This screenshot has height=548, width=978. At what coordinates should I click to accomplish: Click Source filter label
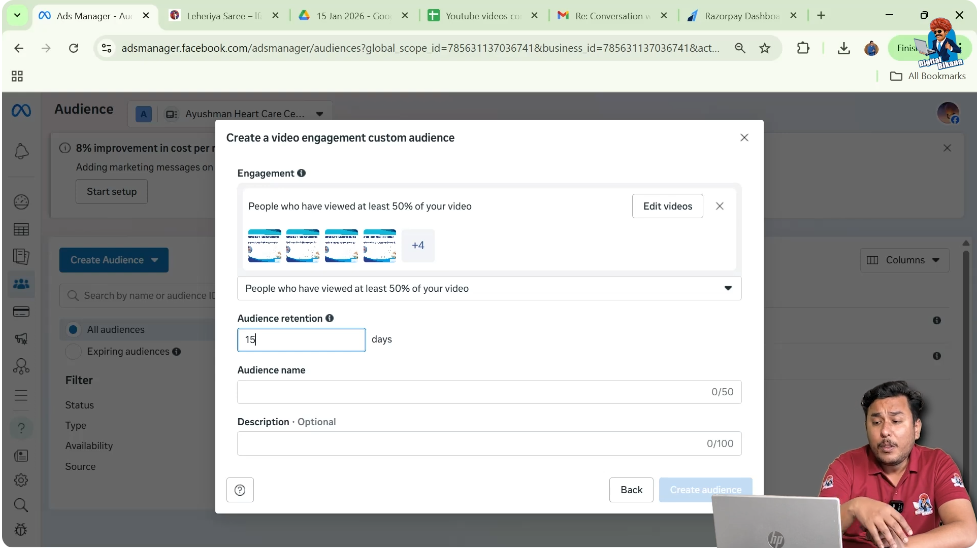(x=80, y=466)
